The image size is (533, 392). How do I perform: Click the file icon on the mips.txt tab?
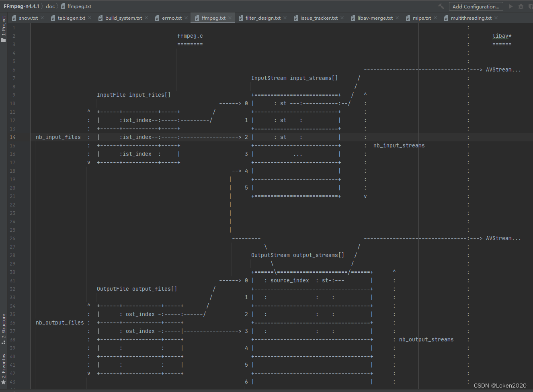408,18
